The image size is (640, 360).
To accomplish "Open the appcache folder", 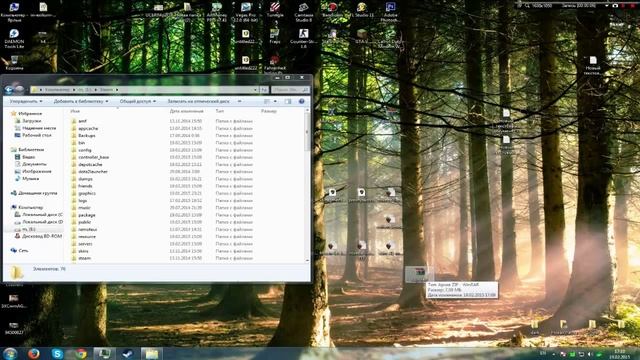I will (x=88, y=128).
